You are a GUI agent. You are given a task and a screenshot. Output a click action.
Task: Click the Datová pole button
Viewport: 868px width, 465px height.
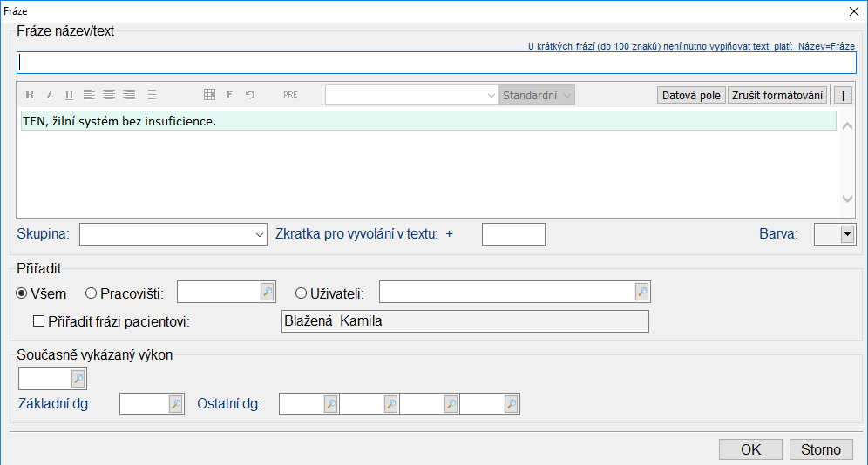(x=691, y=96)
